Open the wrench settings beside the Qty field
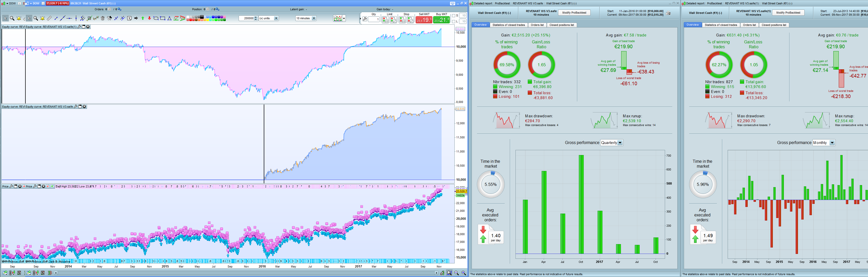This screenshot has width=868, height=277. tap(365, 19)
